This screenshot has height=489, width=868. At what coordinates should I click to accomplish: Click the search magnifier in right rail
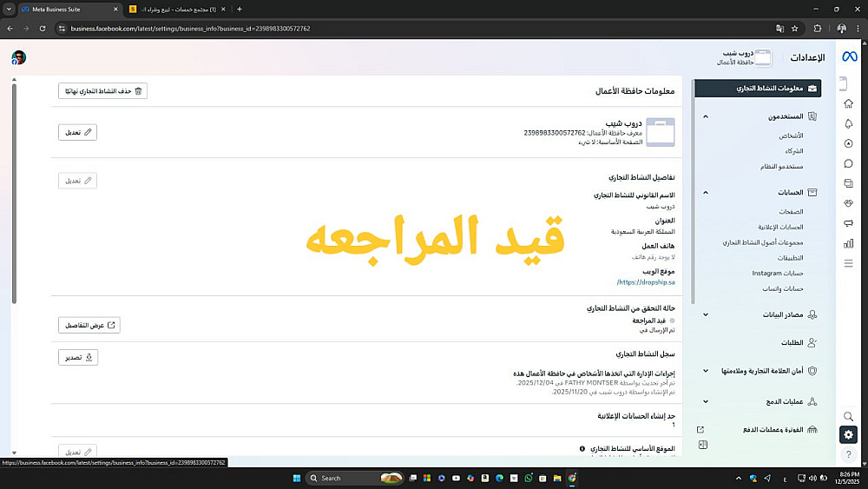(848, 416)
